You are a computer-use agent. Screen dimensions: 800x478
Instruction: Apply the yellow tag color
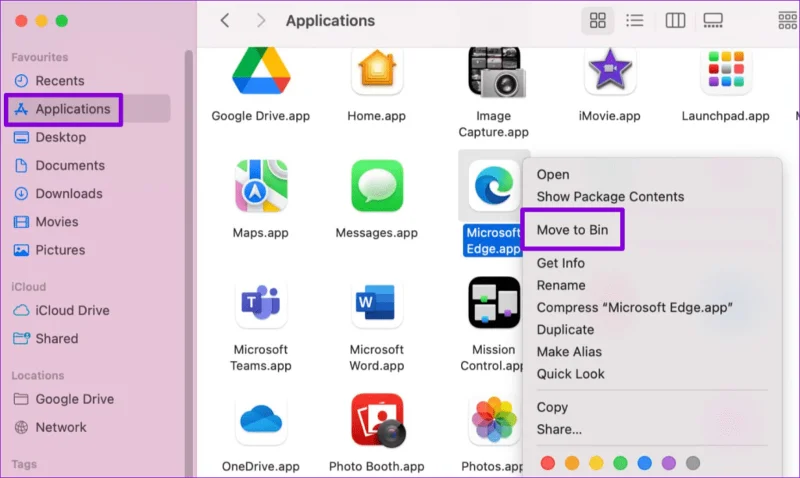point(596,463)
